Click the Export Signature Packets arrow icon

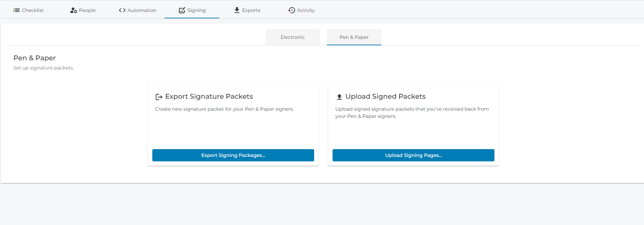(158, 96)
